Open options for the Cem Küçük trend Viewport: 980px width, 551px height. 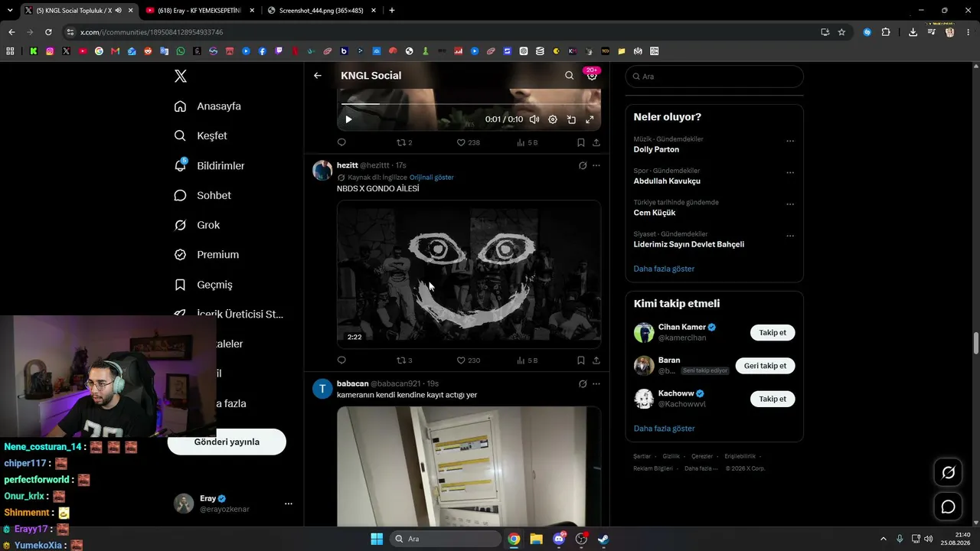click(790, 204)
